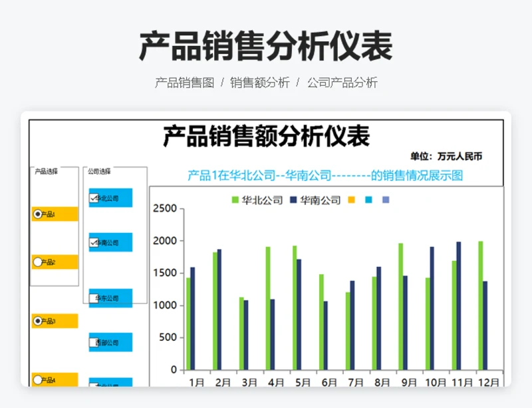
Task: Click the 3月 axis label
Action: tap(249, 382)
